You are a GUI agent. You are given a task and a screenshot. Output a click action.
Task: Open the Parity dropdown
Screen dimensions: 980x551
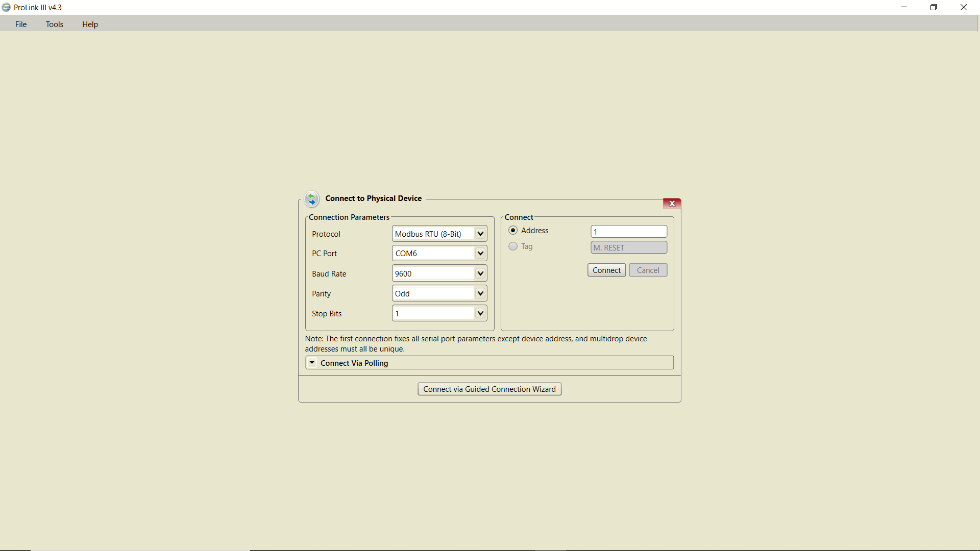point(480,293)
